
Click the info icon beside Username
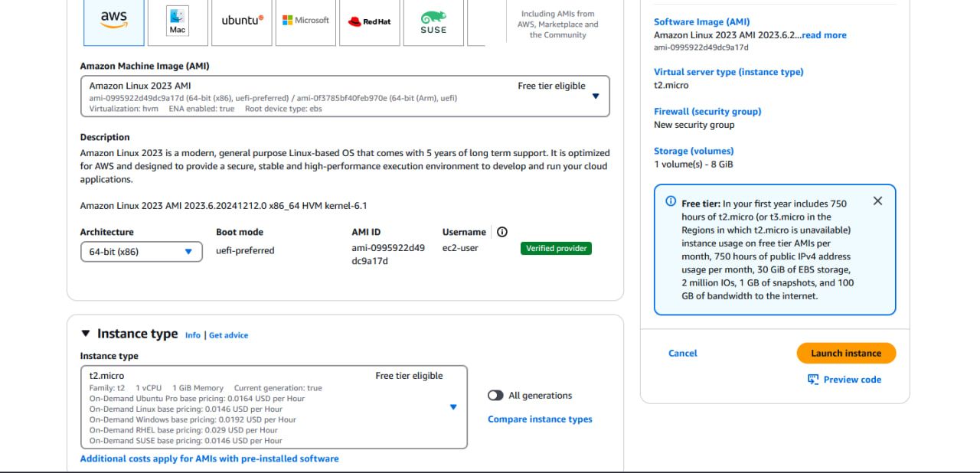coord(502,231)
